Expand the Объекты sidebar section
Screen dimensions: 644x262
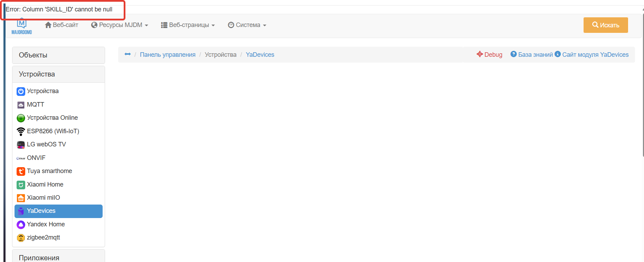click(58, 55)
